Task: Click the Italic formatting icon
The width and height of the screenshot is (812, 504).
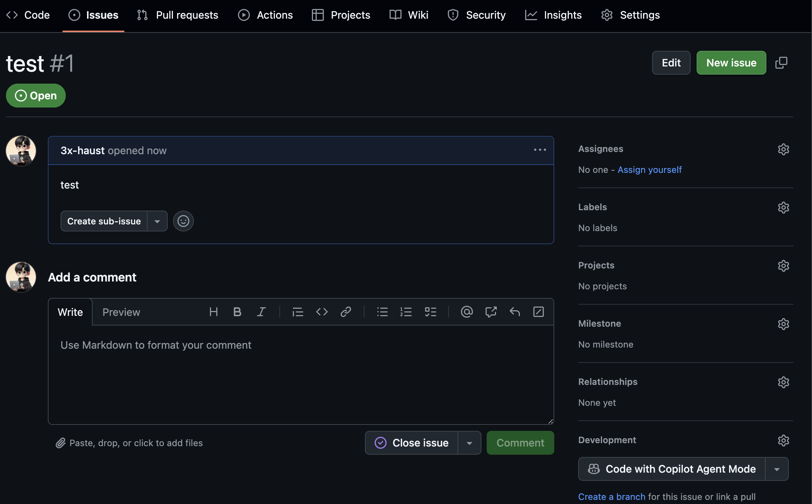Action: 261,312
